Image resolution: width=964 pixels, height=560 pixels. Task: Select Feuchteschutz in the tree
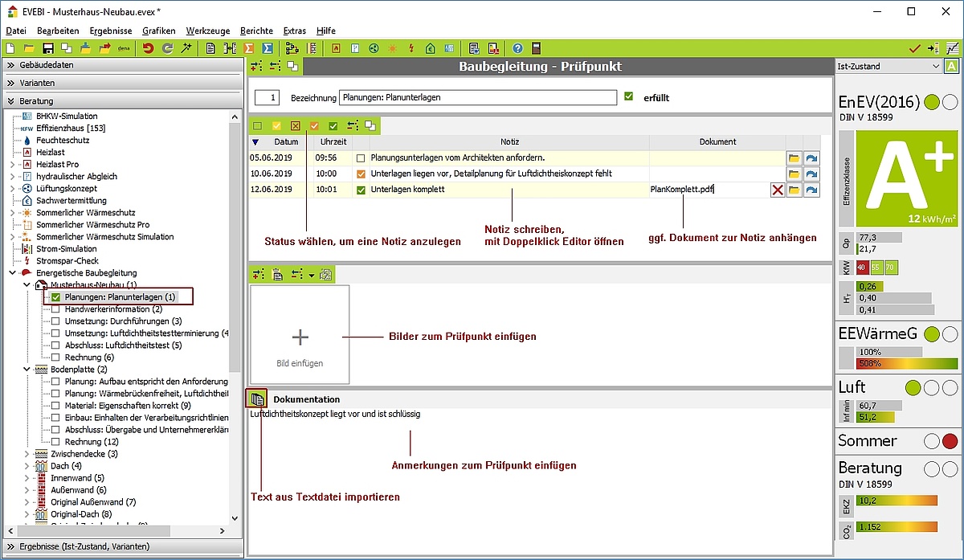pos(63,140)
